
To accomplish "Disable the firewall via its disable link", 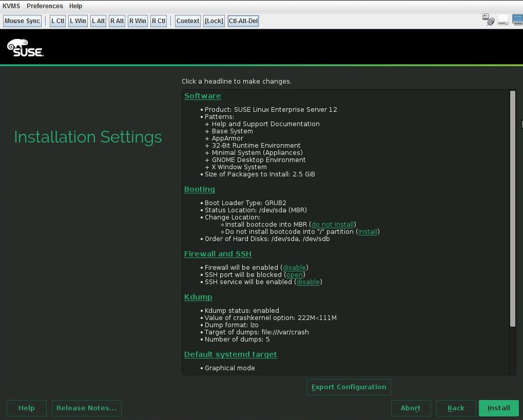I will coord(294,267).
